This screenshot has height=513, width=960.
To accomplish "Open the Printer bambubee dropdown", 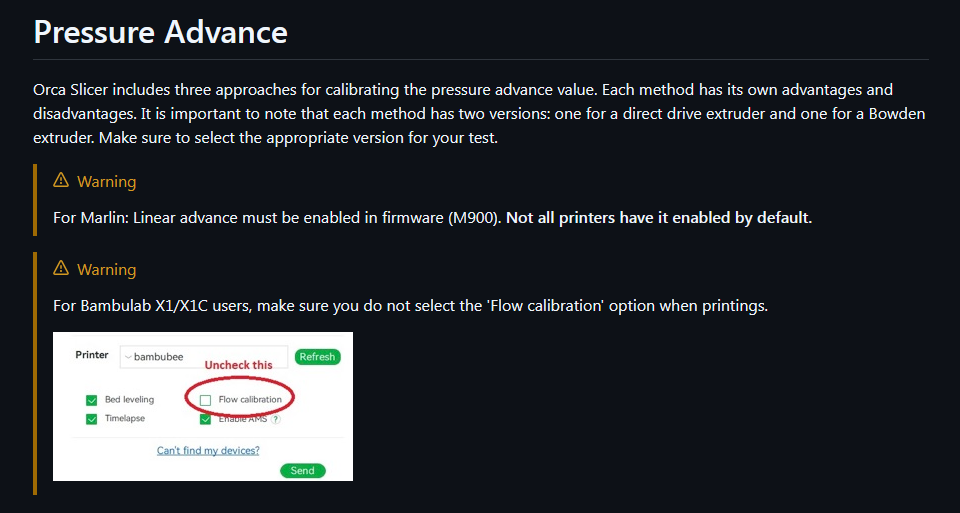I will 204,357.
